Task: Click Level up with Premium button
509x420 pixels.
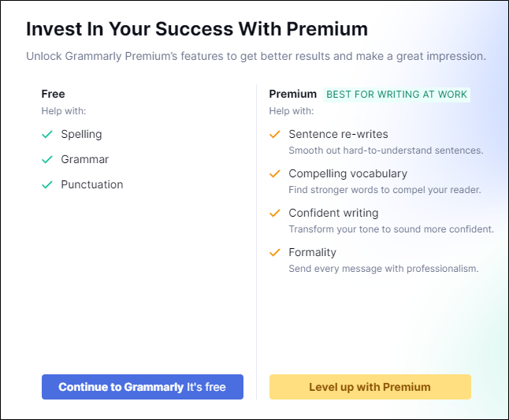Action: [370, 387]
